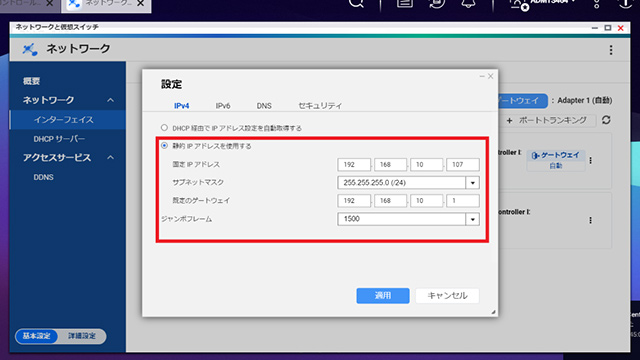Image resolution: width=640 pixels, height=360 pixels.
Task: Click the キャンセル button
Action: (x=447, y=296)
